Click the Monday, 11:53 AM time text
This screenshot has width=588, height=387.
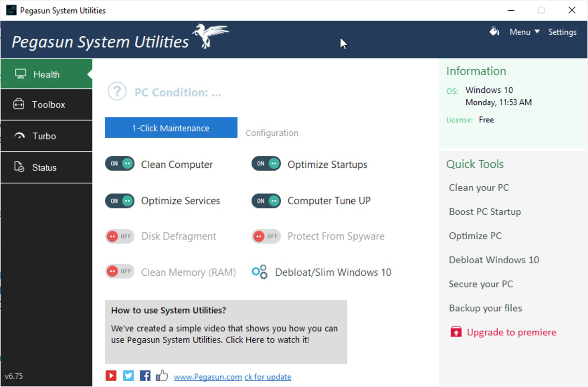click(498, 103)
